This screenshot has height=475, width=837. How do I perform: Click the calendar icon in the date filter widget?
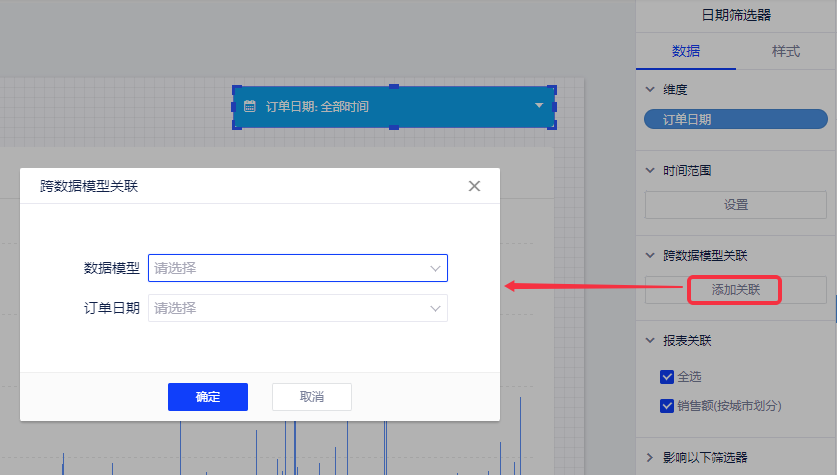click(x=250, y=106)
